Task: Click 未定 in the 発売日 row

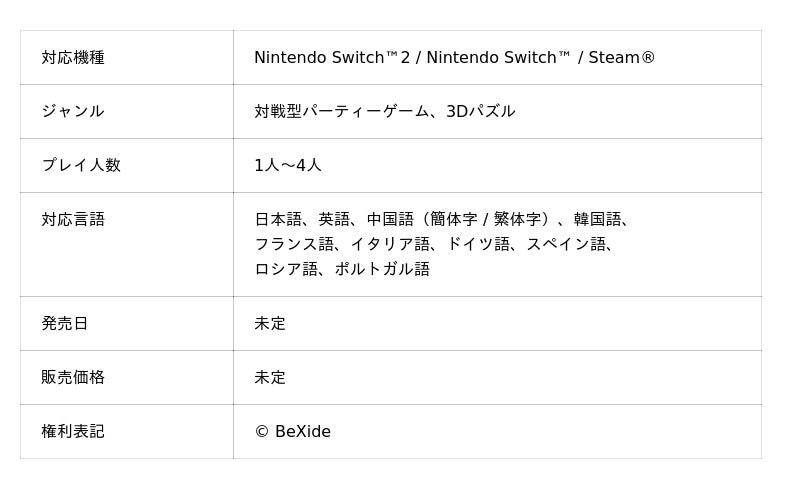Action: click(270, 324)
